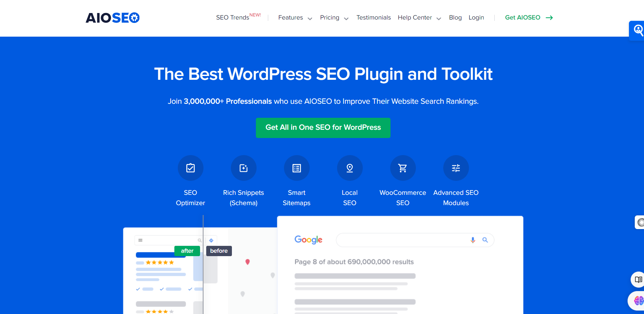This screenshot has width=644, height=314.
Task: Click the dark before label
Action: tap(219, 251)
